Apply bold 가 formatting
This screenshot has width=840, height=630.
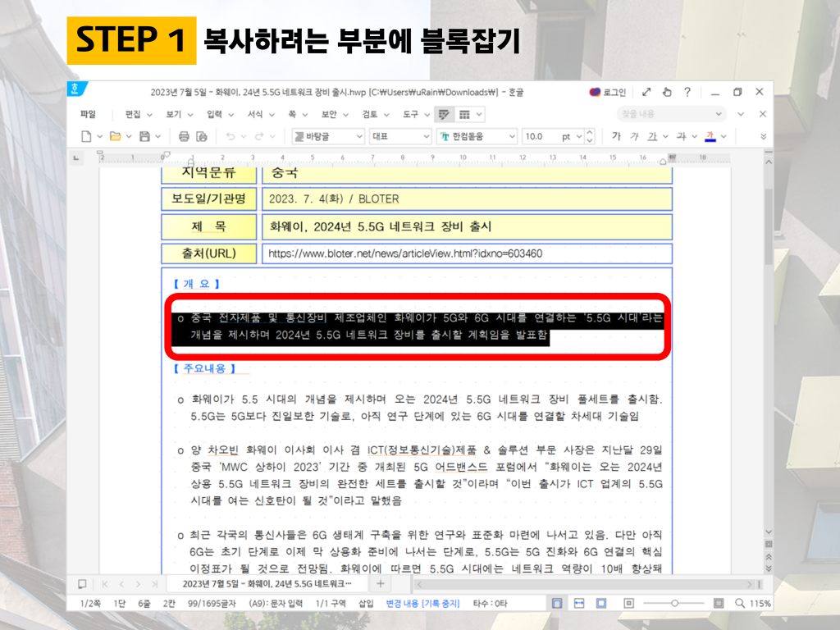pyautogui.click(x=616, y=136)
